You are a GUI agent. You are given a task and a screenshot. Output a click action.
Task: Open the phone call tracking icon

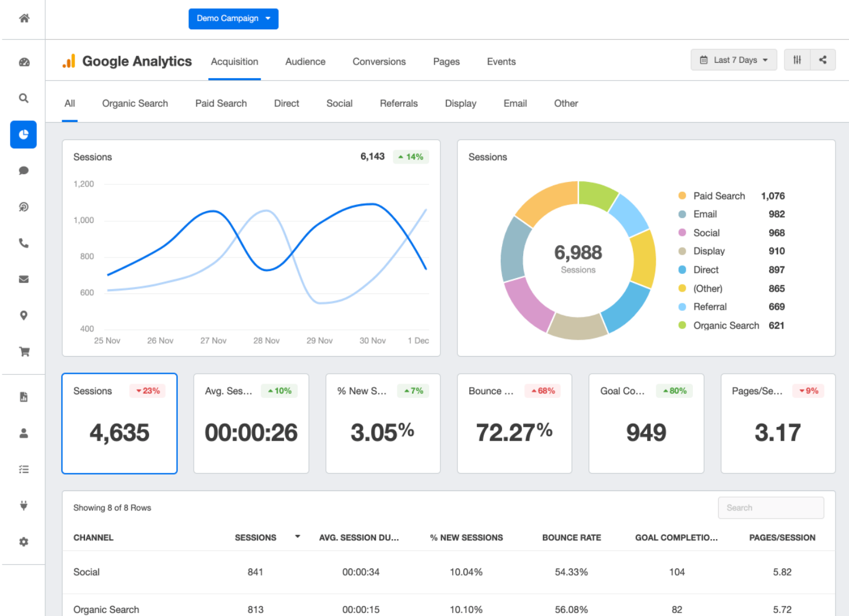24,243
